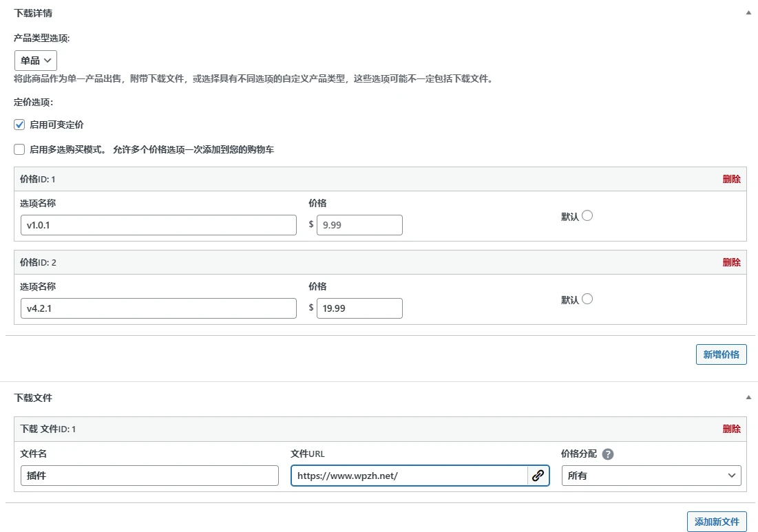The image size is (758, 532).
Task: Click the 插件 file name field
Action: [x=149, y=475]
